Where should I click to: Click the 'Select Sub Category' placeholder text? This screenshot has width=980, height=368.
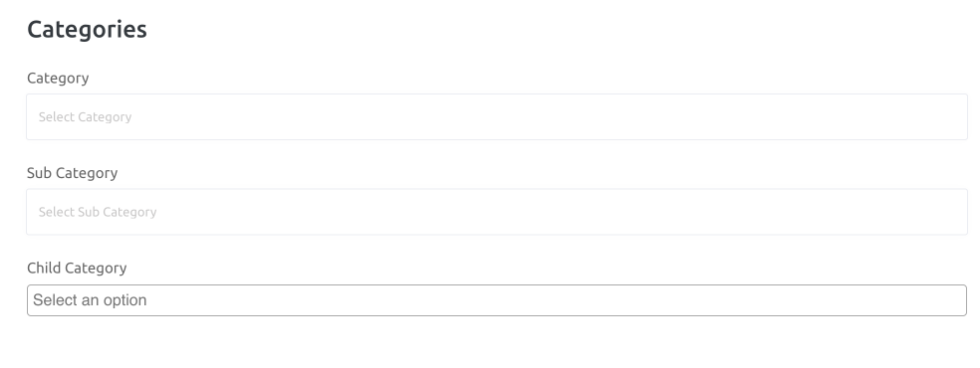[x=98, y=212]
